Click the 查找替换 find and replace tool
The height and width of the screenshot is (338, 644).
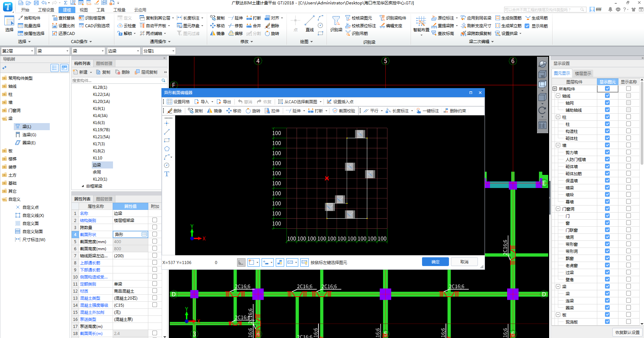[x=63, y=18]
